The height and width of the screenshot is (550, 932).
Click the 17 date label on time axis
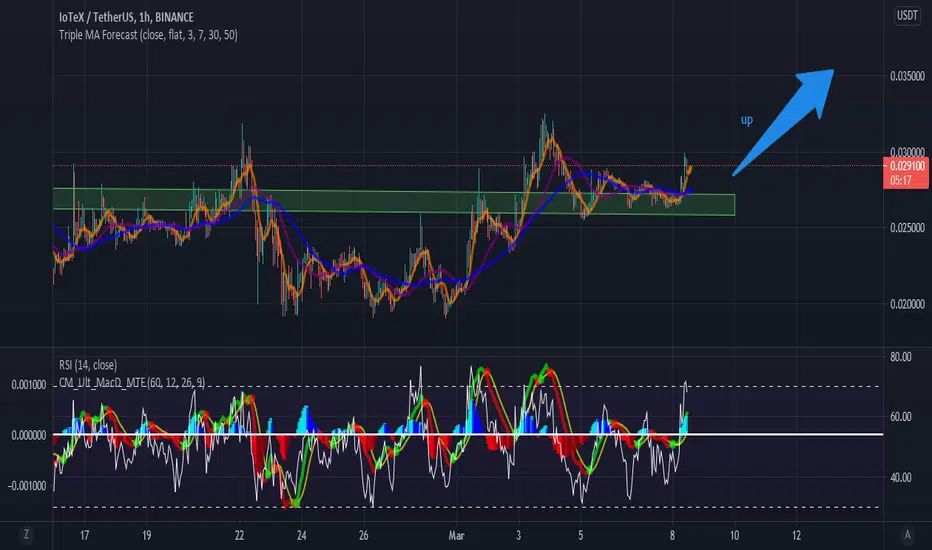point(84,535)
